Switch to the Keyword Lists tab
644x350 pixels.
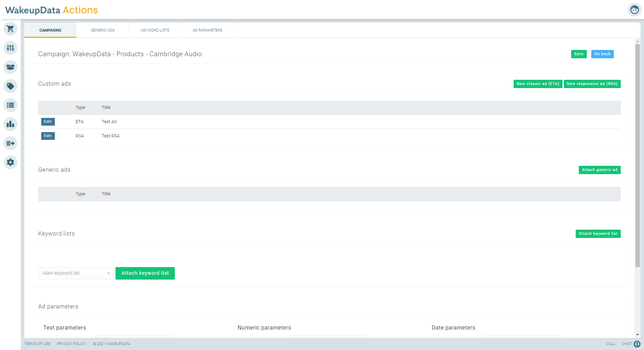[x=155, y=30]
